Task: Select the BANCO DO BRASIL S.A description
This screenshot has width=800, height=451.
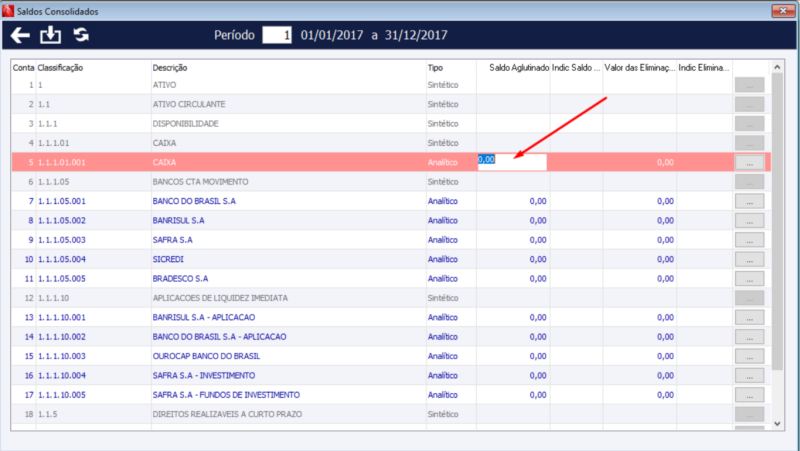Action: 194,201
